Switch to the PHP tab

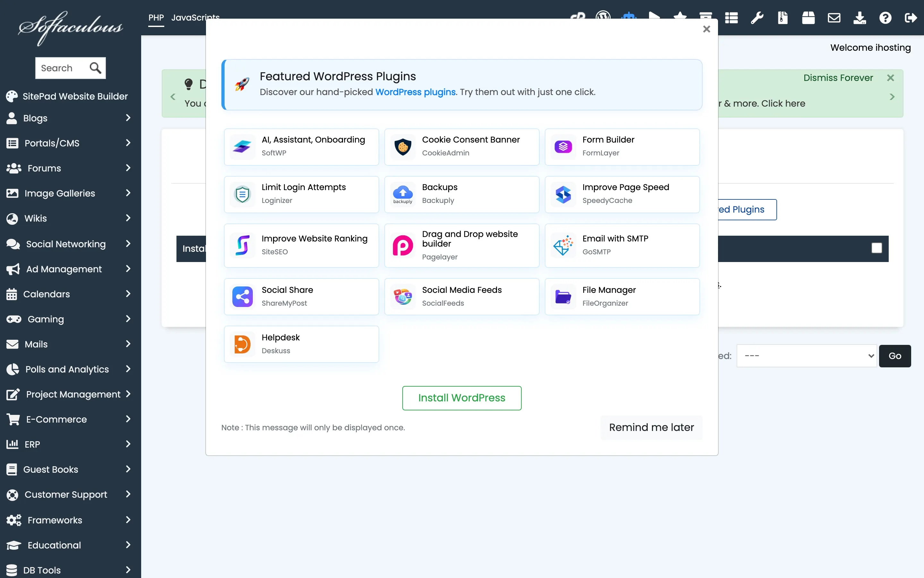(x=156, y=18)
